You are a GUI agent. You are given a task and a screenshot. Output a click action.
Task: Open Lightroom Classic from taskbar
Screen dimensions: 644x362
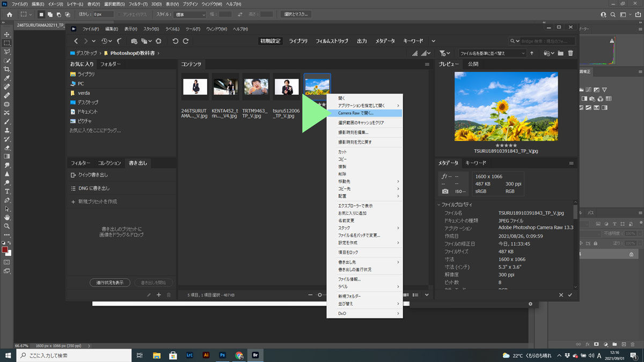tap(189, 355)
